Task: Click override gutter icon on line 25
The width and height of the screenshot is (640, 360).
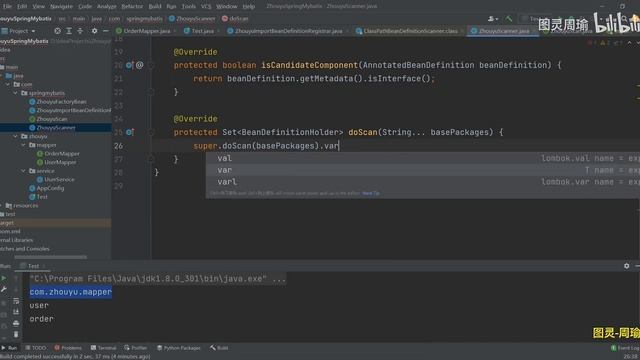Action: pos(130,132)
